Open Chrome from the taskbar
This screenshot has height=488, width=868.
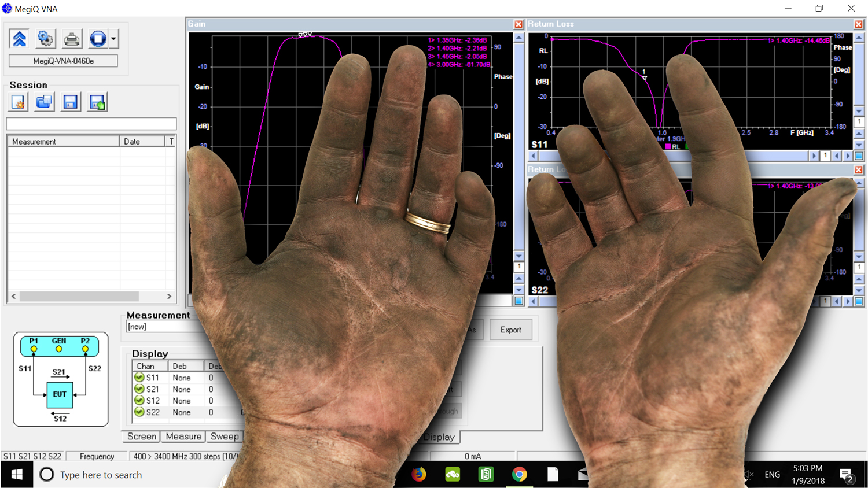(519, 474)
